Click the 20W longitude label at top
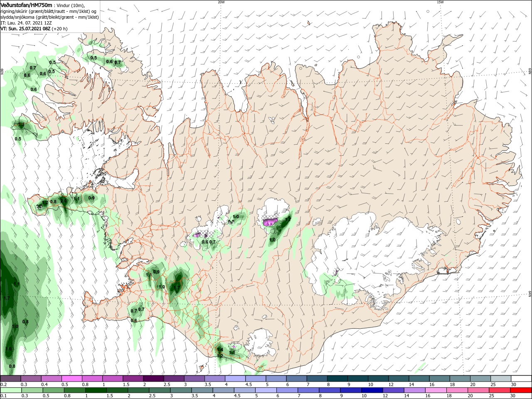532x399 pixels. click(x=221, y=2)
